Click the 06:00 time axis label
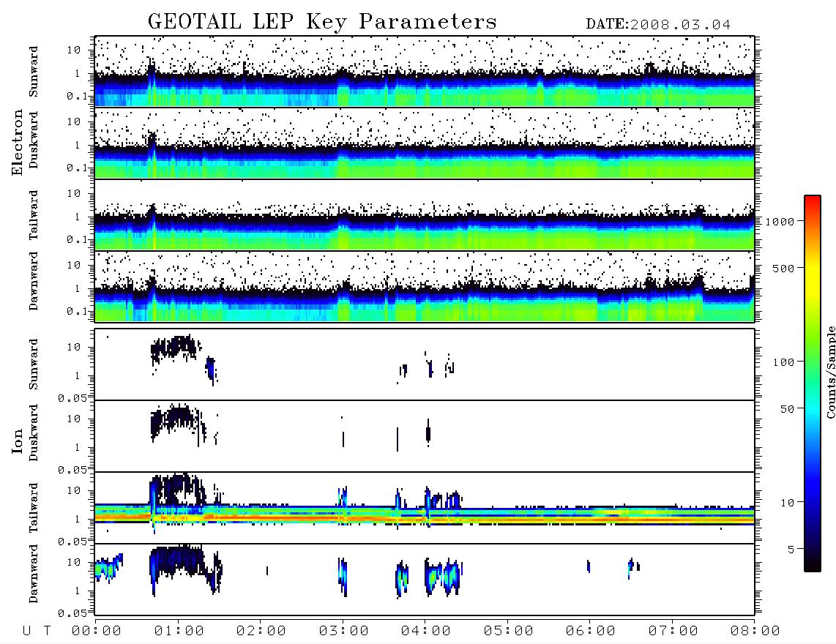 (591, 631)
